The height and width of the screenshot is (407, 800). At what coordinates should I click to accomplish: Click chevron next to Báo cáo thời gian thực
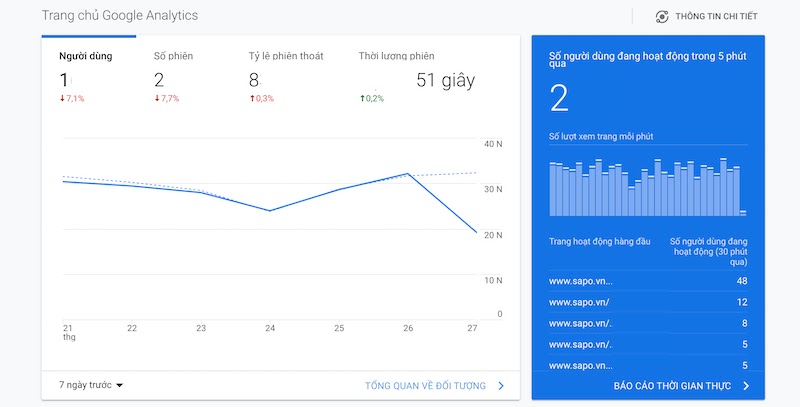[x=746, y=386]
